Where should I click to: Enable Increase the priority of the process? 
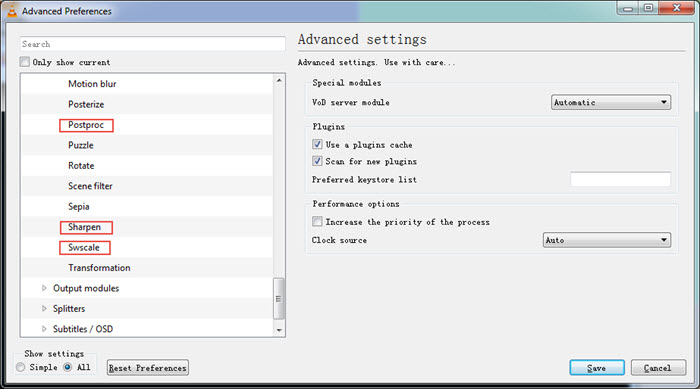(x=317, y=222)
